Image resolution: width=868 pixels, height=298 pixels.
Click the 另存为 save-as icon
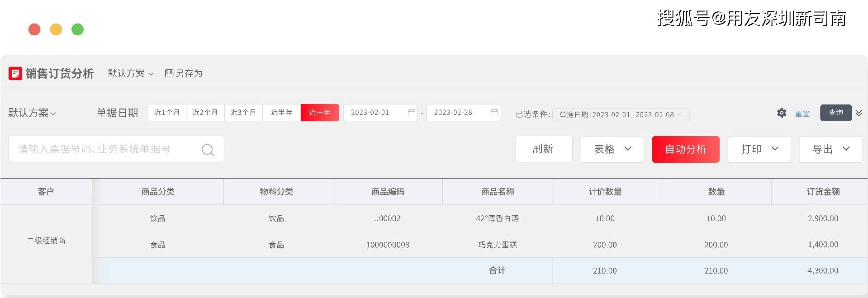tap(169, 73)
